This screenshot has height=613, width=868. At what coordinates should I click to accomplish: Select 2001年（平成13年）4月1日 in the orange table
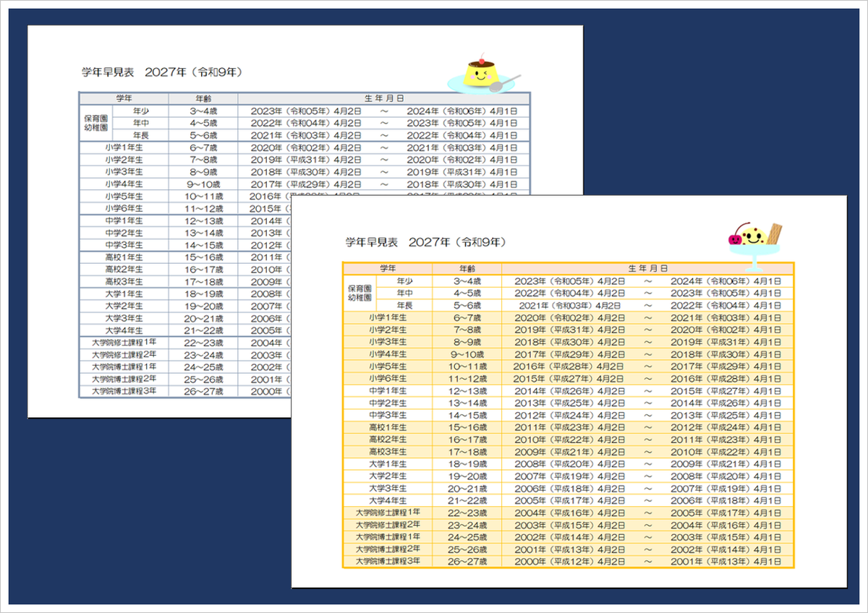coord(726,562)
